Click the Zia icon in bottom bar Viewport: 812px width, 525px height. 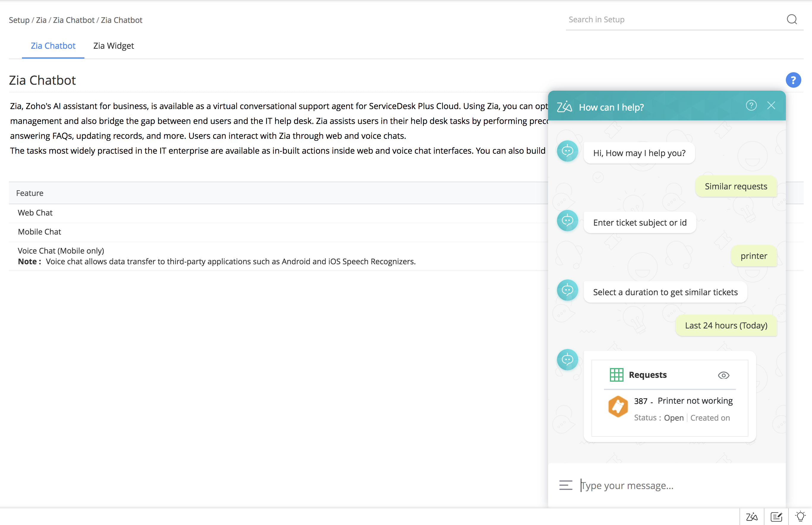coord(752,517)
